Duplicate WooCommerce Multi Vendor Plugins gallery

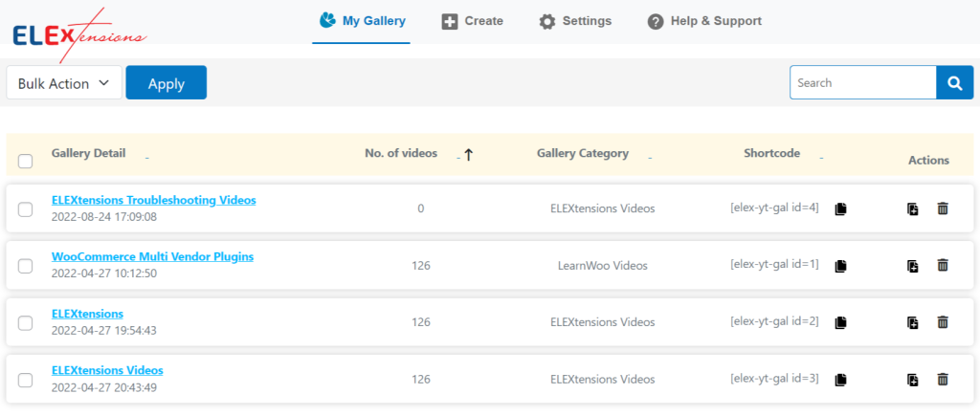(x=913, y=266)
